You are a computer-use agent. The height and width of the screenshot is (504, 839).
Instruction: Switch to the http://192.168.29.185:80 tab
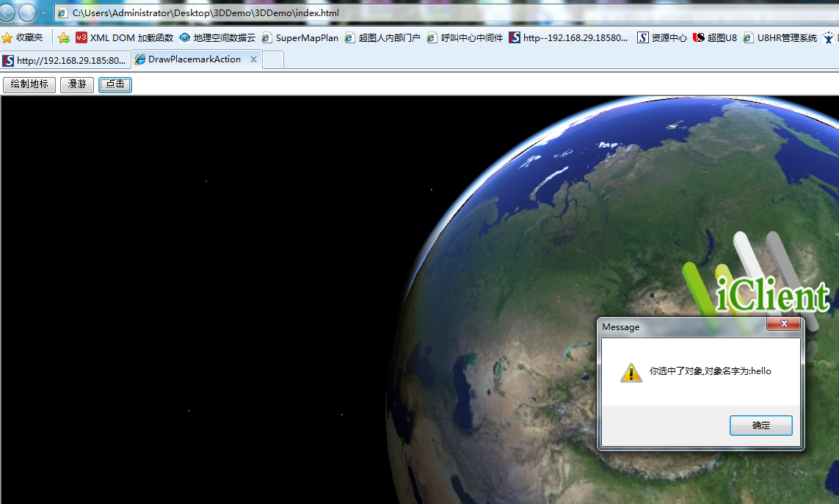tap(65, 60)
